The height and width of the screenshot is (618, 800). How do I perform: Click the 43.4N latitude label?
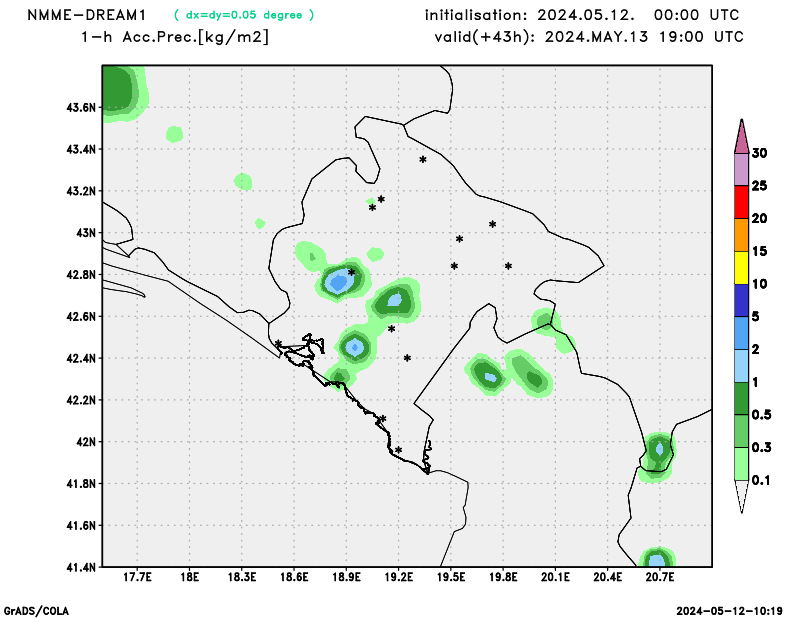point(81,150)
